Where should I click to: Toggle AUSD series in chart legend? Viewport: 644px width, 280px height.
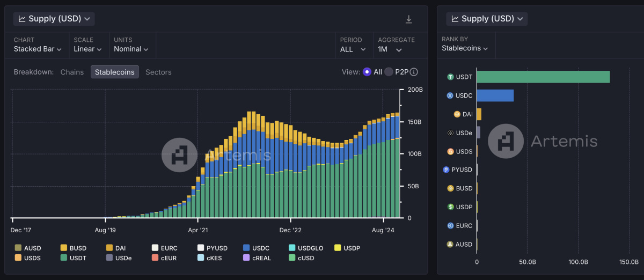[28, 248]
